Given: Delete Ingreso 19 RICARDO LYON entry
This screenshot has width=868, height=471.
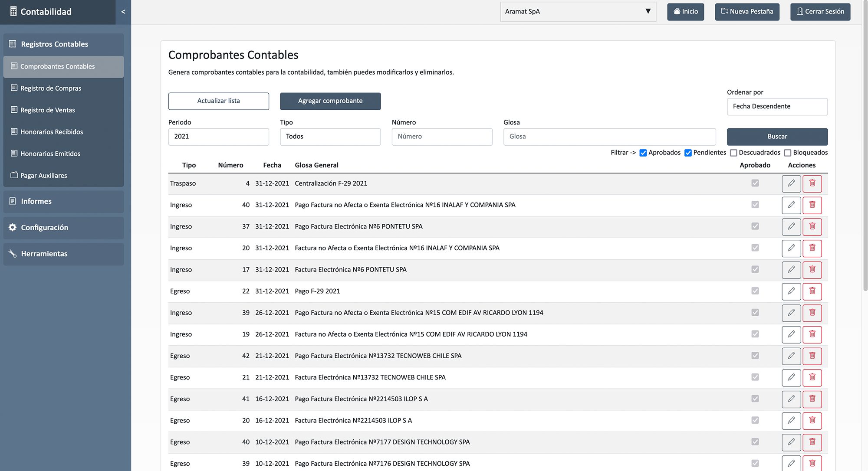Looking at the screenshot, I should click(812, 334).
